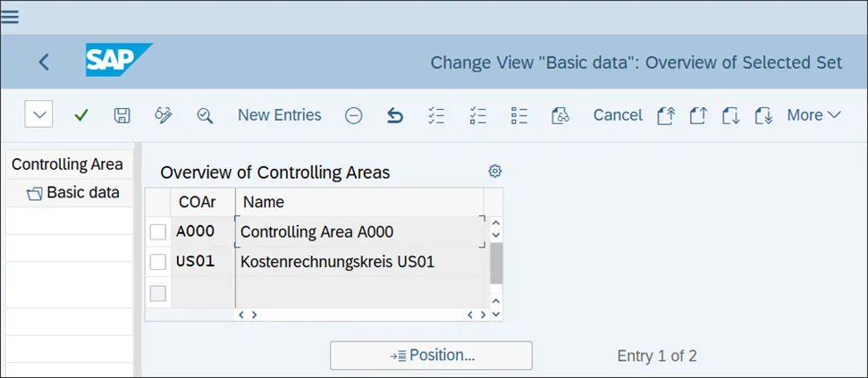Open the hamburger menu at top left
The image size is (868, 378).
[11, 17]
